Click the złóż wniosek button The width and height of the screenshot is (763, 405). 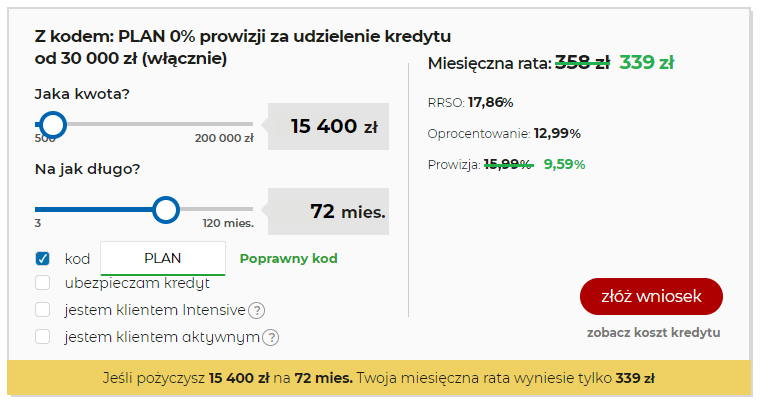[651, 296]
